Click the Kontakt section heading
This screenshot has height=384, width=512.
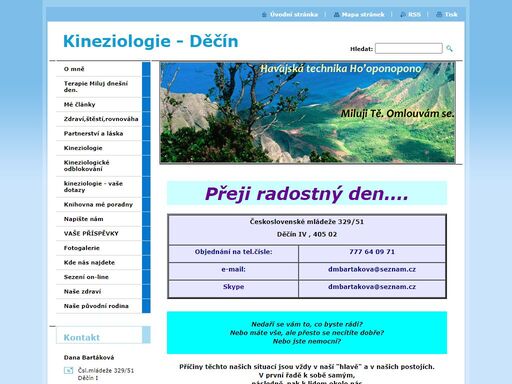click(82, 338)
